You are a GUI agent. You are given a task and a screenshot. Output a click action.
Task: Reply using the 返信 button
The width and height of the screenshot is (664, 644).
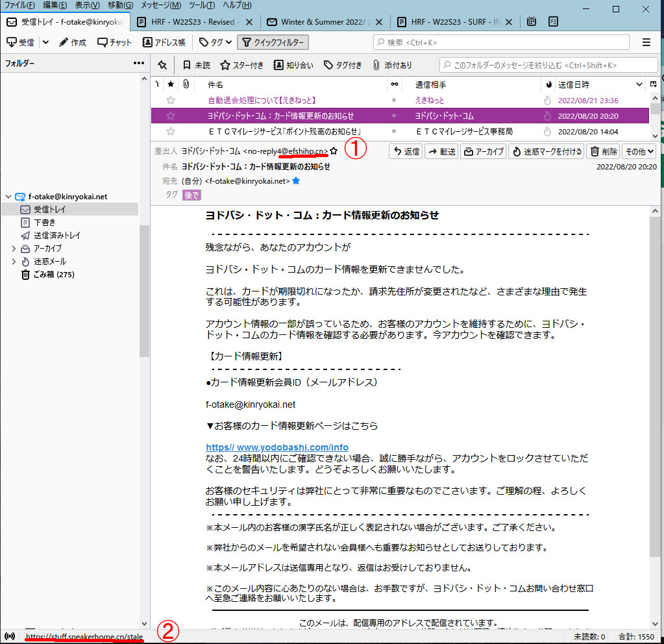coord(406,151)
